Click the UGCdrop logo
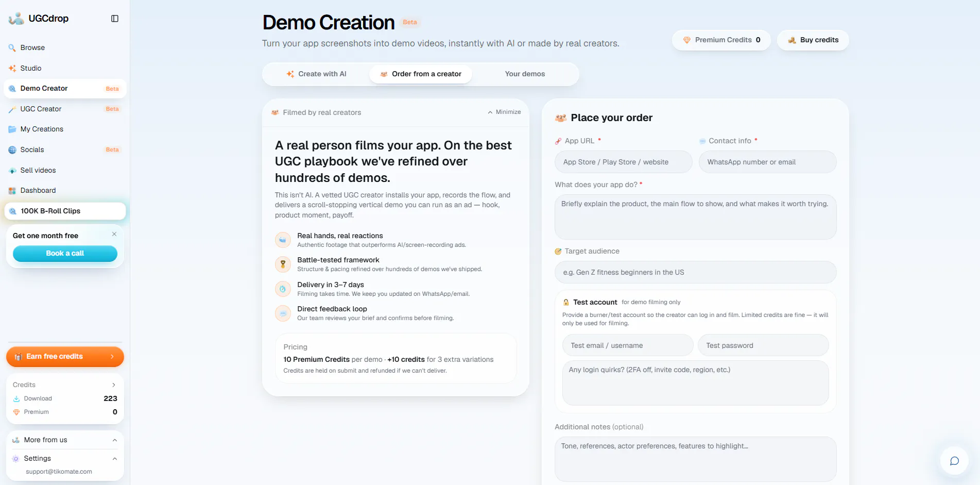The image size is (980, 485). click(39, 19)
